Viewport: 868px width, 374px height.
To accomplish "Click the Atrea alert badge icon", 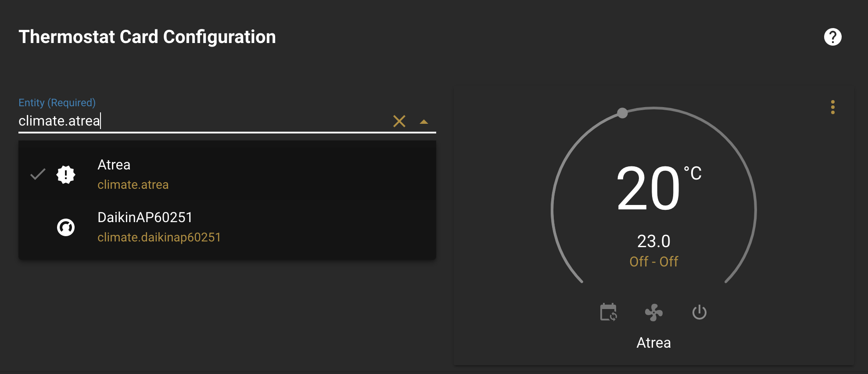I will pyautogui.click(x=66, y=175).
